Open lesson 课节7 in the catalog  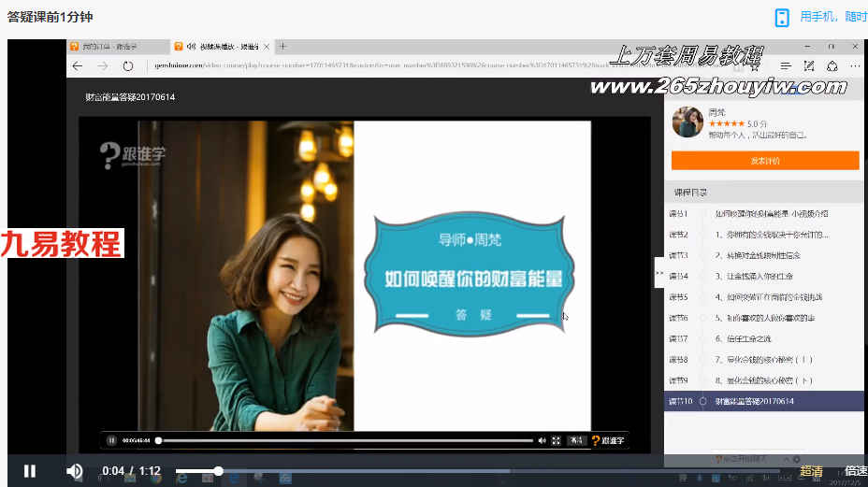tap(764, 338)
